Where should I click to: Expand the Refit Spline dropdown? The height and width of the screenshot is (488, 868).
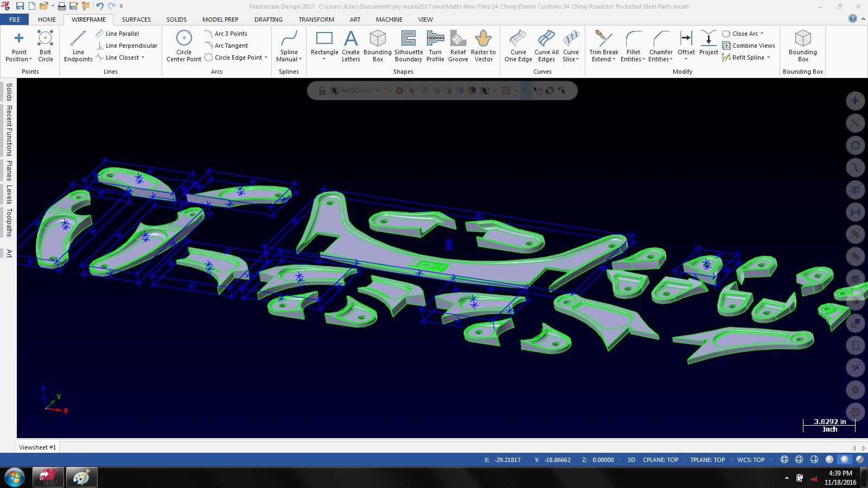click(x=768, y=57)
